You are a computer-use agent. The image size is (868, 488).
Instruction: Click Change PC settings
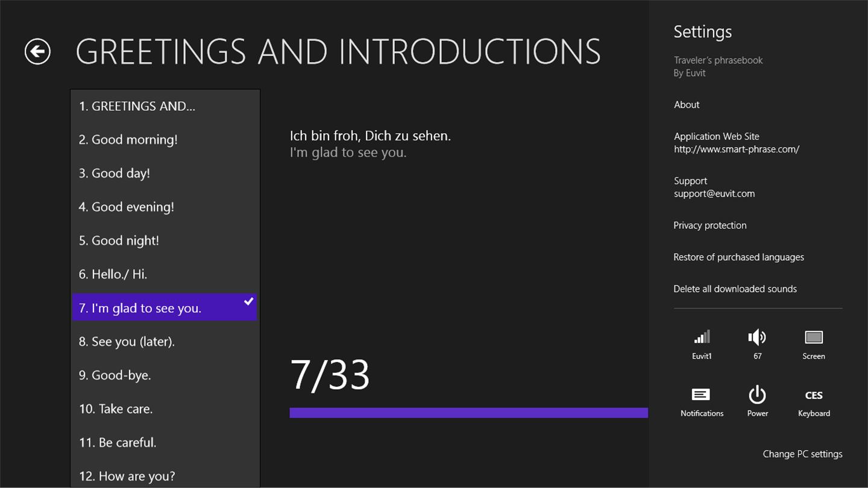(x=802, y=454)
